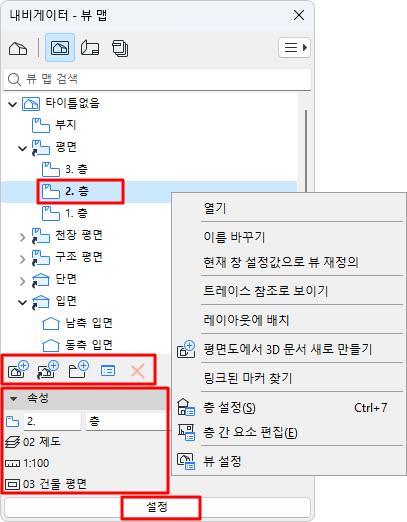The height and width of the screenshot is (522, 407).
Task: Select the 입면 elevation folder
Action: coord(54,301)
